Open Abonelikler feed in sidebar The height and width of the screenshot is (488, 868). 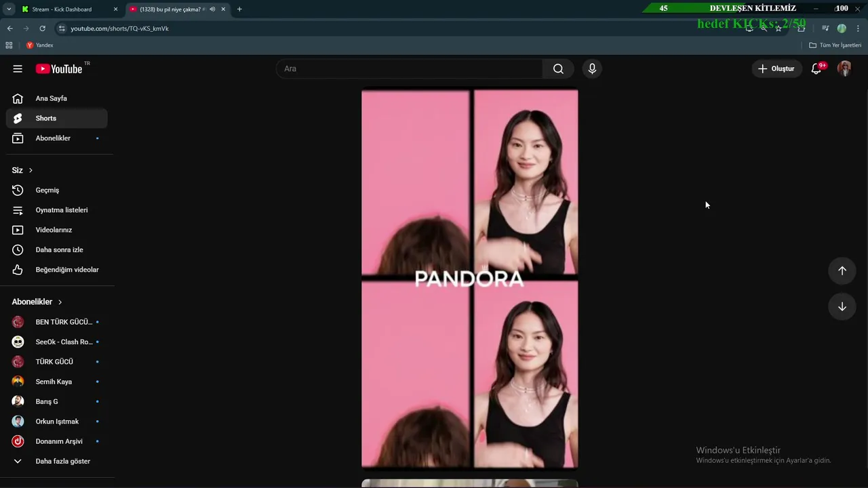(57, 138)
